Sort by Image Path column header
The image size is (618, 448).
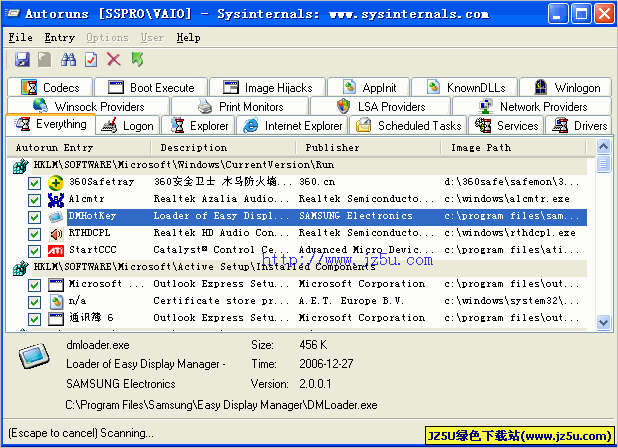[514, 148]
